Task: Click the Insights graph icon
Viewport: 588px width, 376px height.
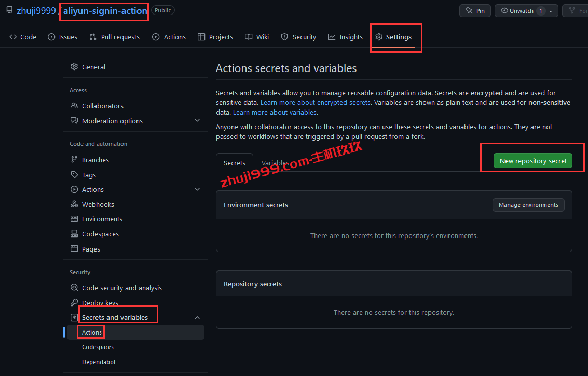Action: pos(332,37)
